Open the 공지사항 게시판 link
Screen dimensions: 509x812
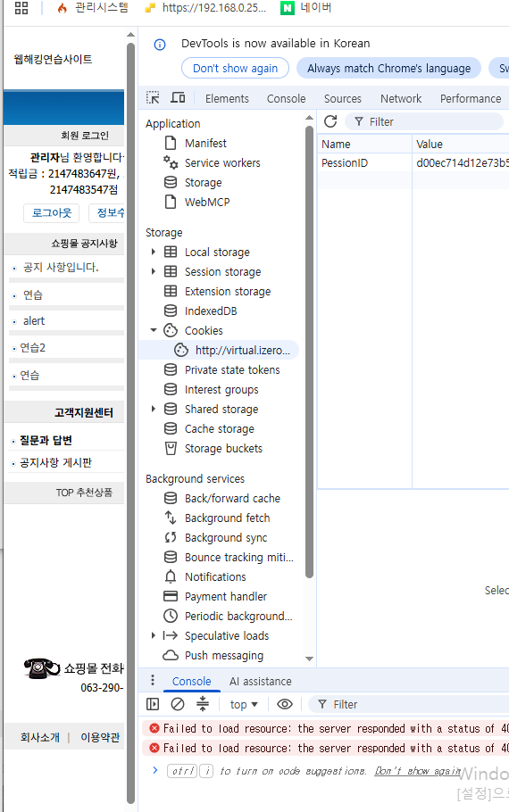pyautogui.click(x=55, y=462)
